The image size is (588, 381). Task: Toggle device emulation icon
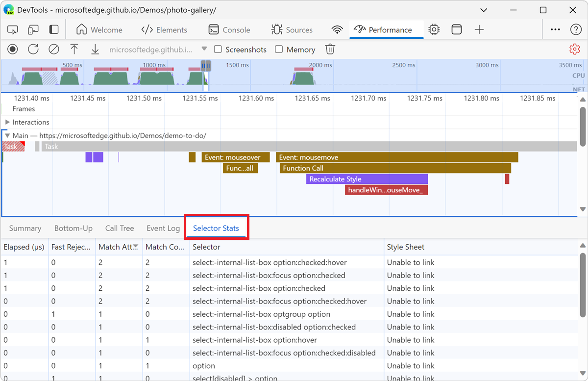click(x=33, y=30)
